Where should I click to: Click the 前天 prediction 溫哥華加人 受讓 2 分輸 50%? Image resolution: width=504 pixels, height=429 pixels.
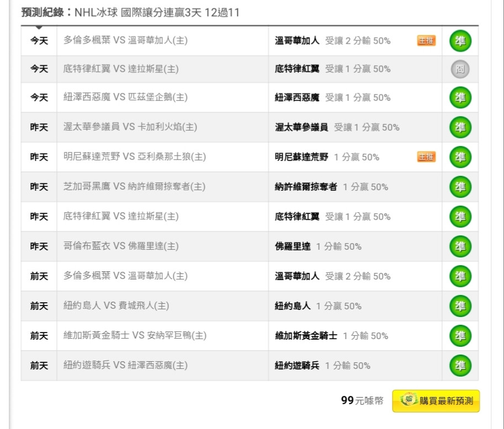[333, 276]
